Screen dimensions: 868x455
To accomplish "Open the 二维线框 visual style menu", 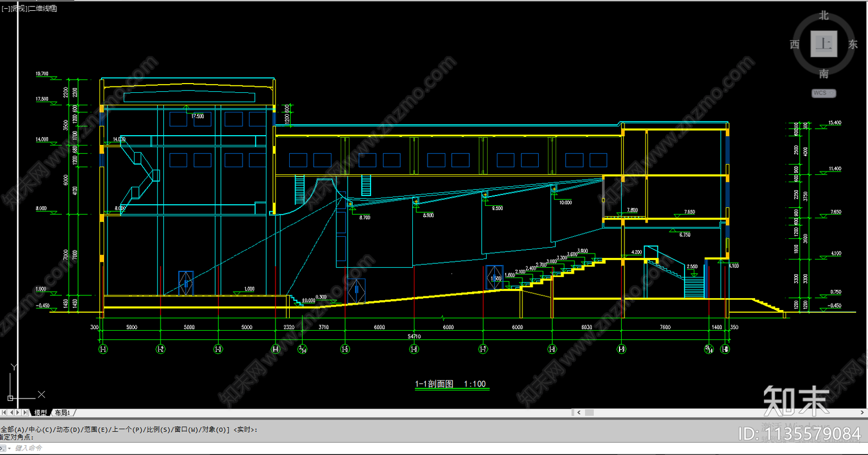I will [42, 8].
